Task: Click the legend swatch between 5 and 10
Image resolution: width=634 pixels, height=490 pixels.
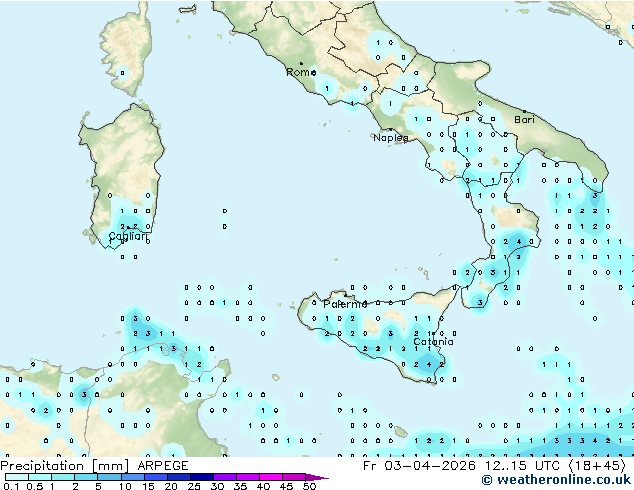Action: 109,477
